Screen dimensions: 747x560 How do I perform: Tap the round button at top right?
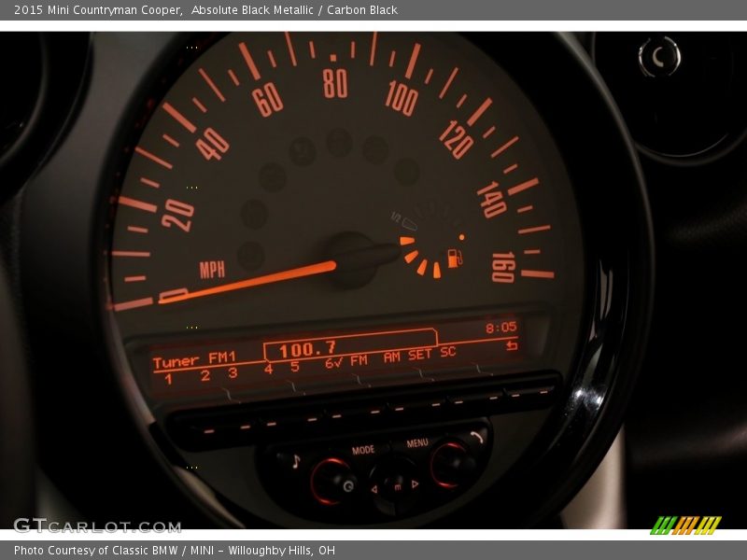[660, 57]
